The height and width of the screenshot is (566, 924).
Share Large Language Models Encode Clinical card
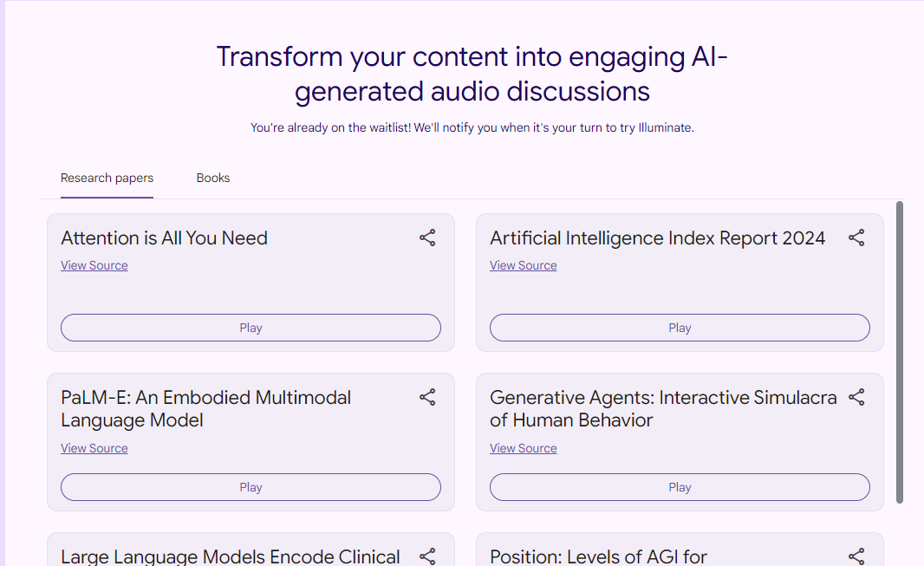[x=427, y=556]
